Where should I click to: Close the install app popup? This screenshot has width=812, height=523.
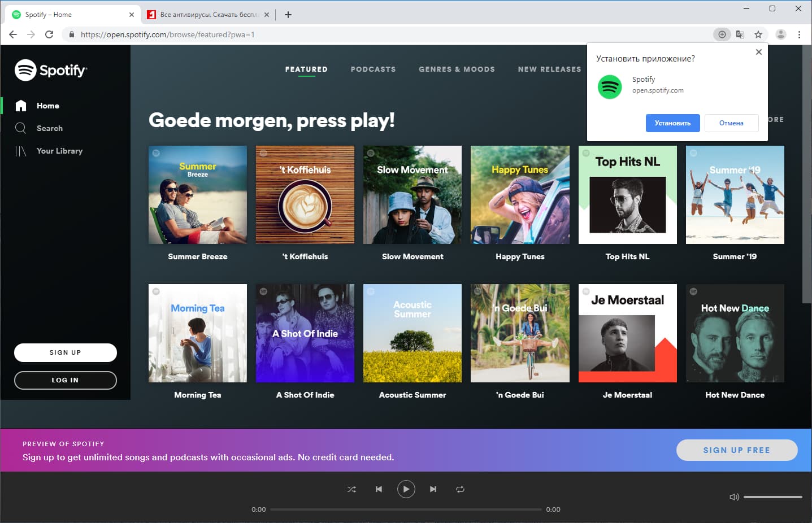point(759,52)
